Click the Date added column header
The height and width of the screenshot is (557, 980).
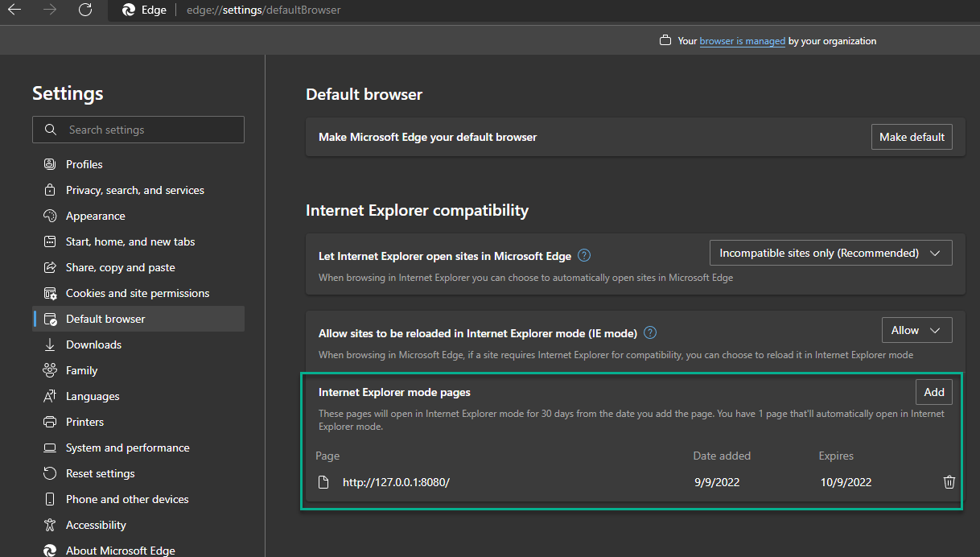tap(722, 456)
